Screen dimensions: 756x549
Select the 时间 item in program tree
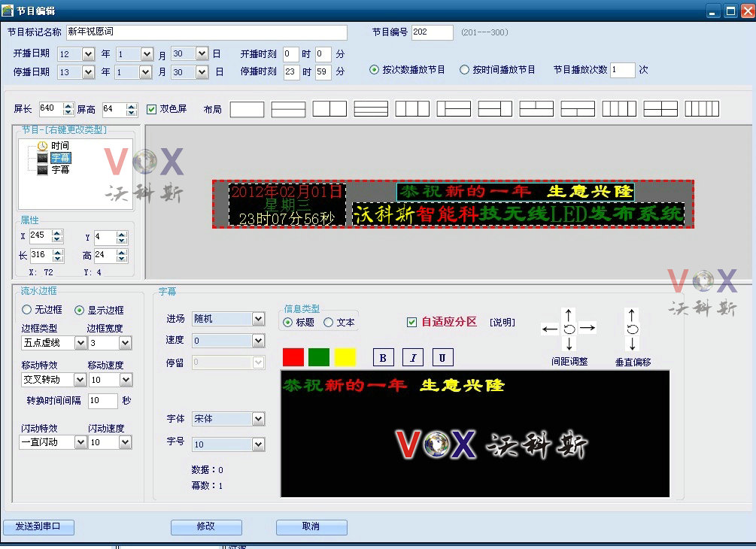click(60, 146)
